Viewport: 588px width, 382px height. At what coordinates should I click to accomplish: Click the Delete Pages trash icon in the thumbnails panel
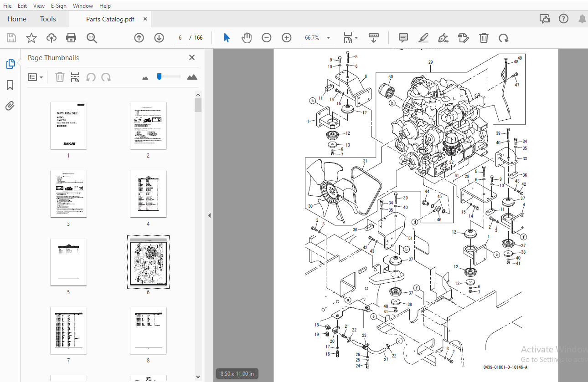click(60, 77)
